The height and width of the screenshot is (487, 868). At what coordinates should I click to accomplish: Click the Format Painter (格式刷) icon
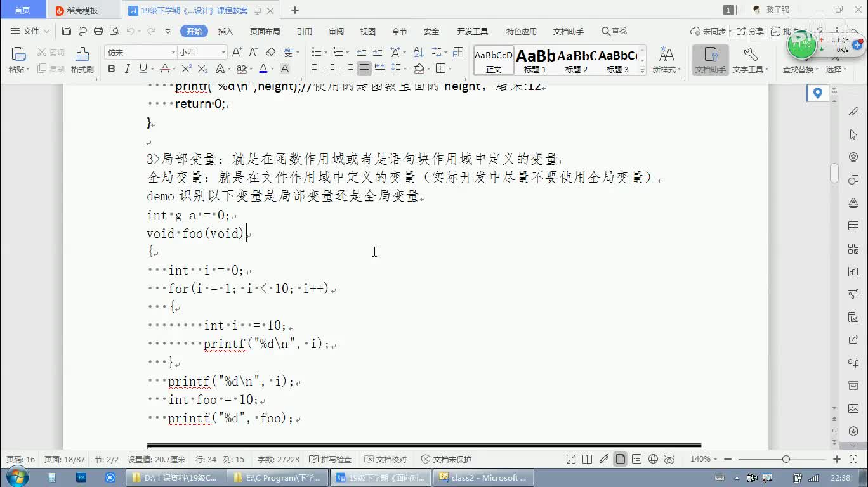(82, 60)
